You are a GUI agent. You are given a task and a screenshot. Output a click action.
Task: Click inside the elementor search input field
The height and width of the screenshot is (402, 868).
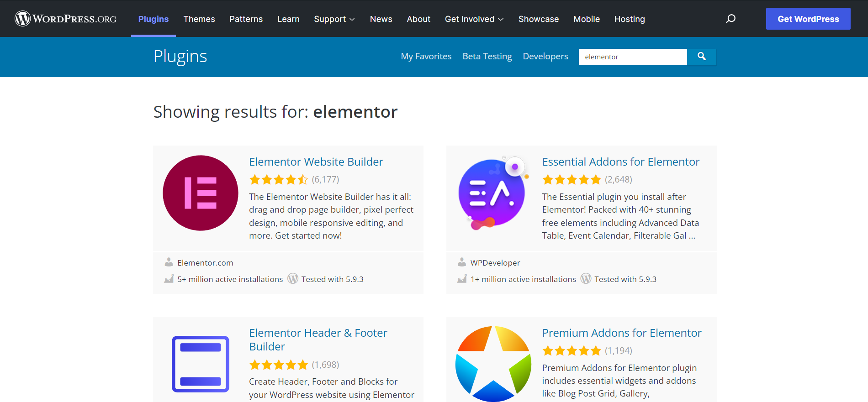(x=633, y=57)
